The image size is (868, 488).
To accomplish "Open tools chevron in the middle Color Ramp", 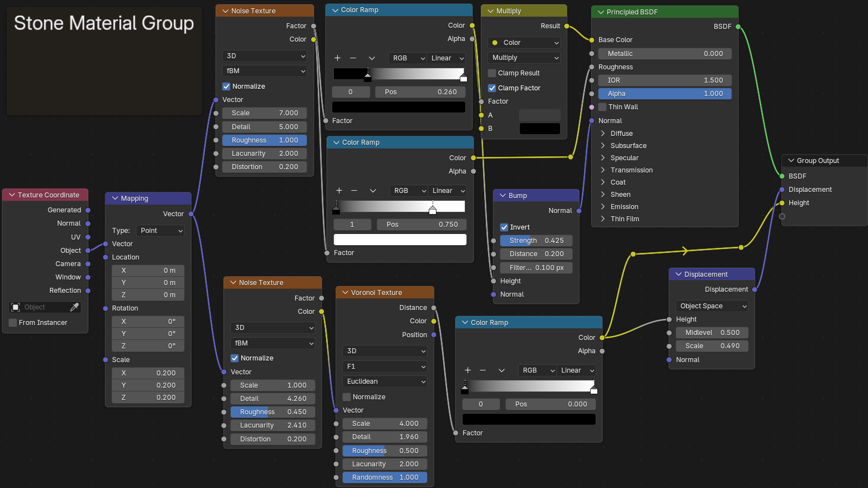I will tap(373, 191).
